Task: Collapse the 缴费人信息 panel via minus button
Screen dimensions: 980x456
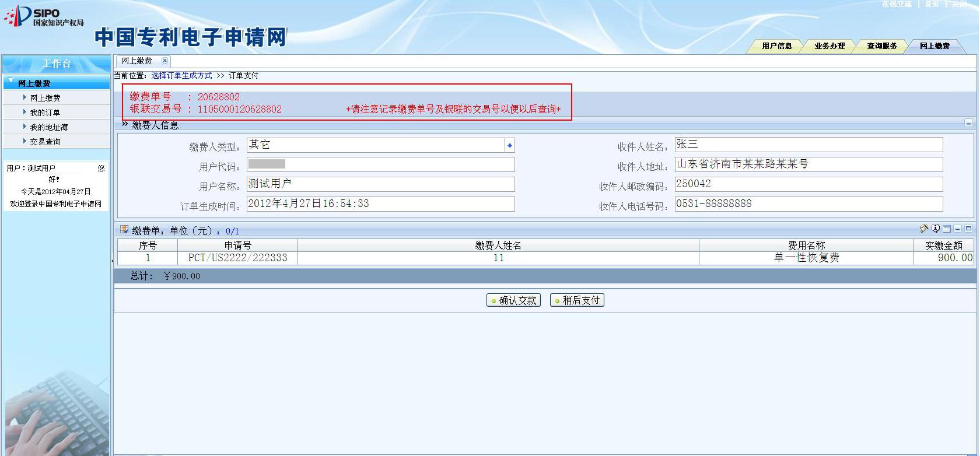Action: [x=968, y=123]
